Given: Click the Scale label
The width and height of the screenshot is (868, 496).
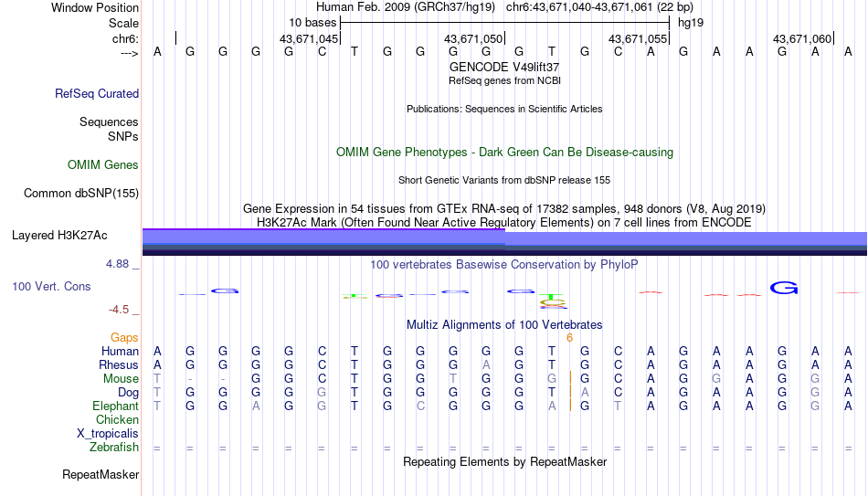Looking at the screenshot, I should click(x=123, y=23).
